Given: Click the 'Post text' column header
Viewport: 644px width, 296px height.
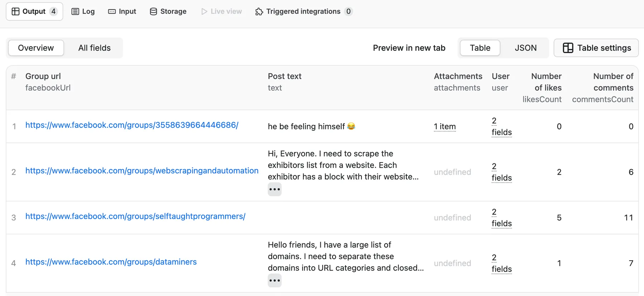Looking at the screenshot, I should (x=284, y=76).
